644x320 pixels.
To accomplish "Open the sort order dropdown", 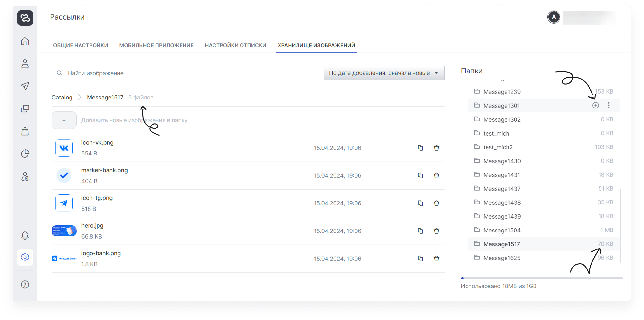I will (384, 73).
